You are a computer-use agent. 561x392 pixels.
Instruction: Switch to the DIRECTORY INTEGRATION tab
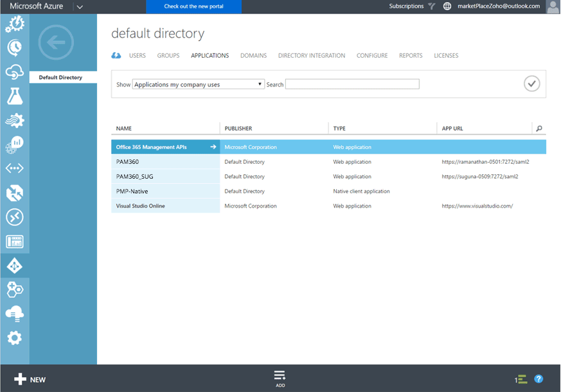coord(311,56)
